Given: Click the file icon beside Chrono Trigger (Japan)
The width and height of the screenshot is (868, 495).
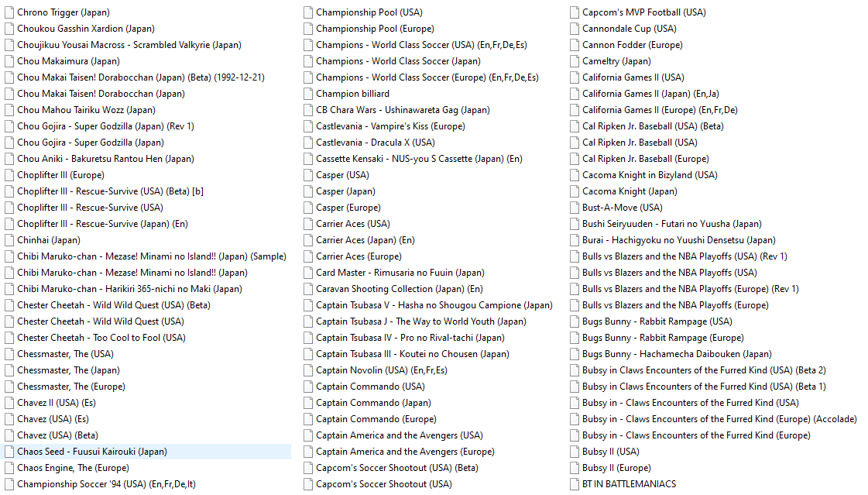Looking at the screenshot, I should point(9,12).
